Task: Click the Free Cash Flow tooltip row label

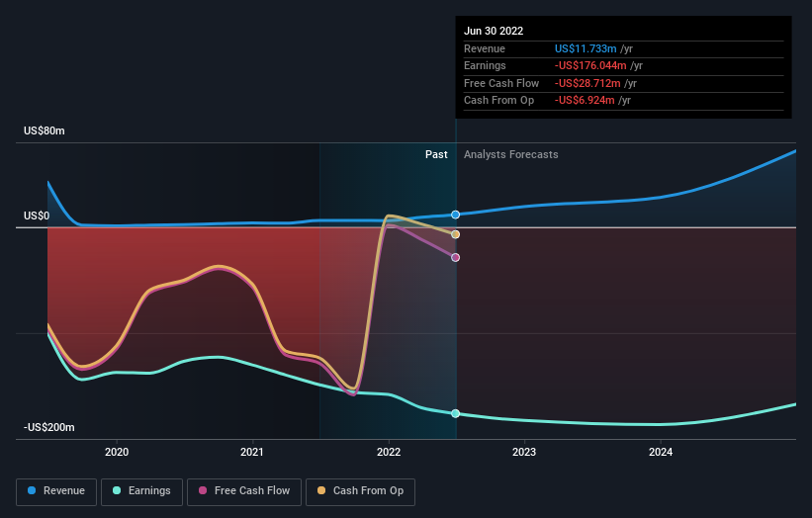Action: click(x=501, y=83)
